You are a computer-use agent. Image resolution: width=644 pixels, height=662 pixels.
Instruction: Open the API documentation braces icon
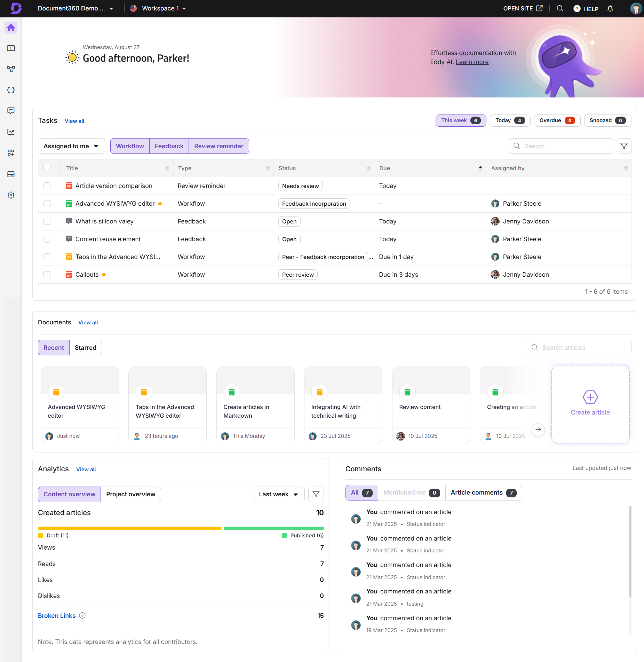point(11,90)
